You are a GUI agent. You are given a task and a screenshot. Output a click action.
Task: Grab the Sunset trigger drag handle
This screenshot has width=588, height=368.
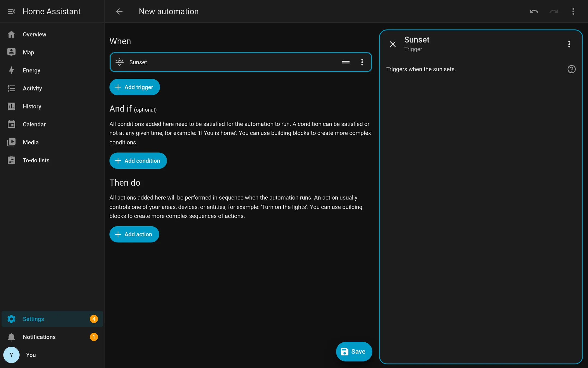(346, 62)
